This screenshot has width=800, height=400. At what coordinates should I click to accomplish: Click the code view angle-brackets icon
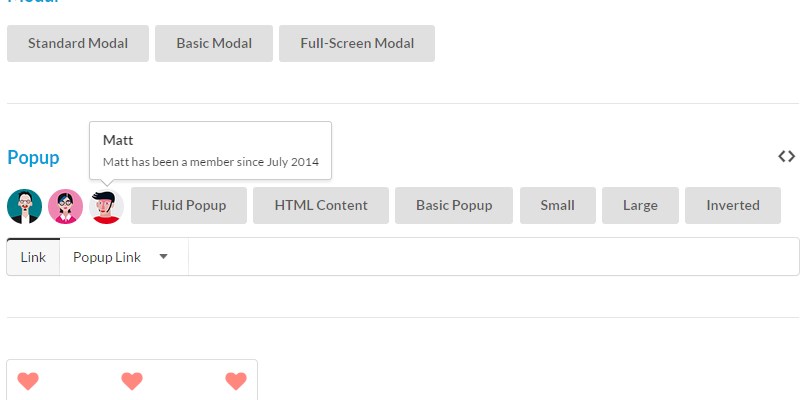pyautogui.click(x=787, y=156)
